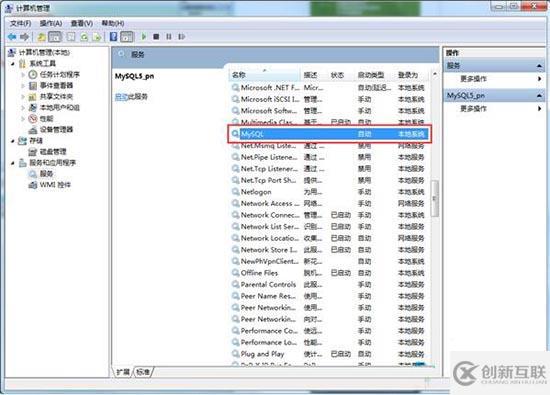Click the Up one level folder icon
The image size is (550, 395).
coord(41,36)
